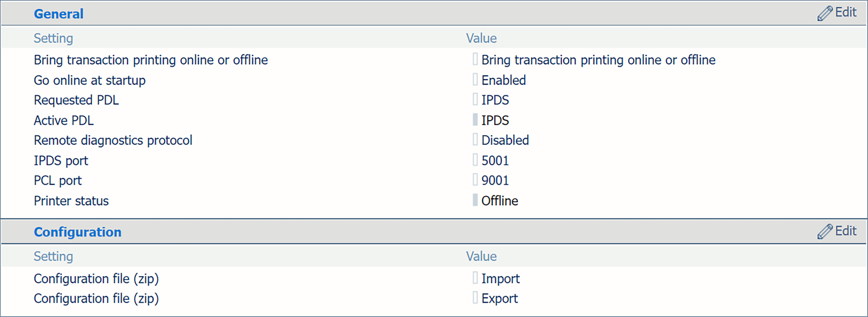Click Export for the configuration file
Screen dimensions: 868x317
[x=500, y=298]
